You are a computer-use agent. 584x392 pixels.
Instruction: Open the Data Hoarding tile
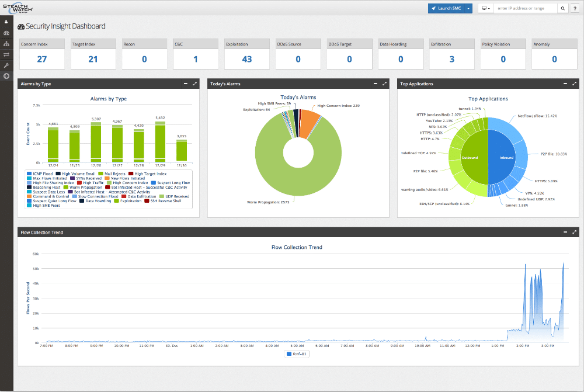click(x=401, y=54)
